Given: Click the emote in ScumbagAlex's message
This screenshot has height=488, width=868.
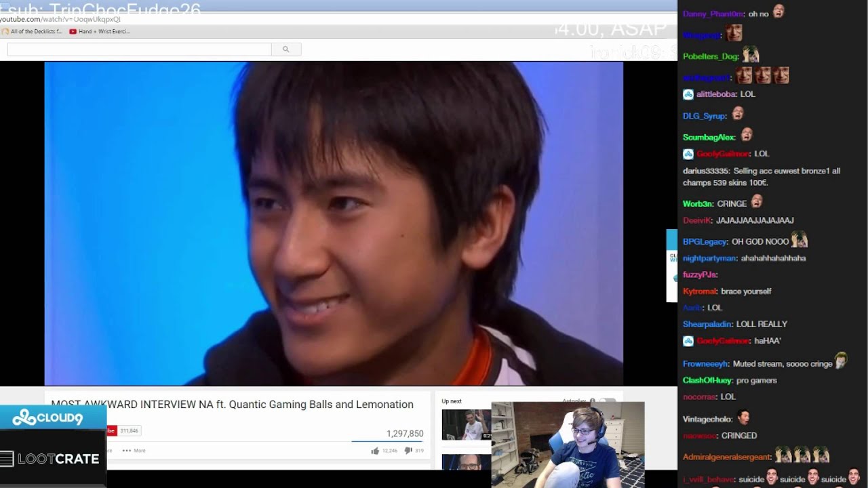Looking at the screenshot, I should [747, 135].
